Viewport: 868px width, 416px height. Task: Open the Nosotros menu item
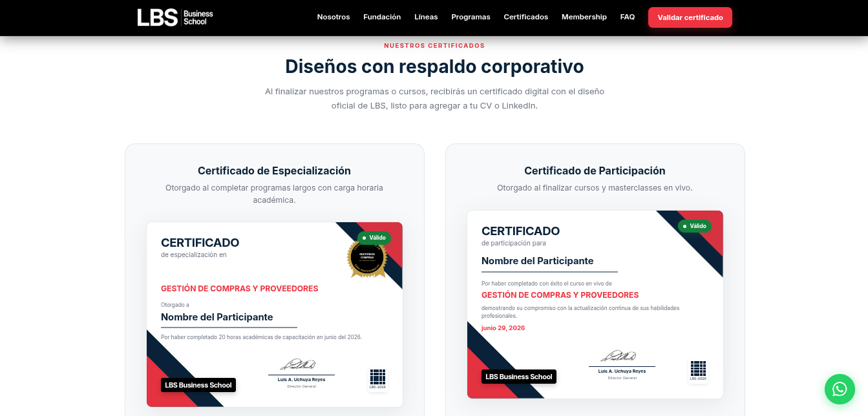[x=333, y=17]
